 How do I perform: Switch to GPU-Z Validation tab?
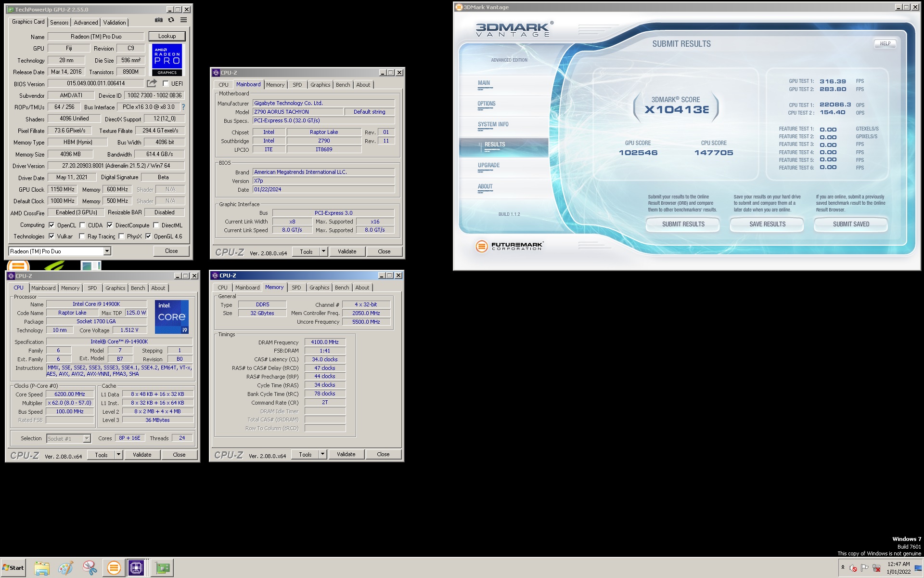115,23
